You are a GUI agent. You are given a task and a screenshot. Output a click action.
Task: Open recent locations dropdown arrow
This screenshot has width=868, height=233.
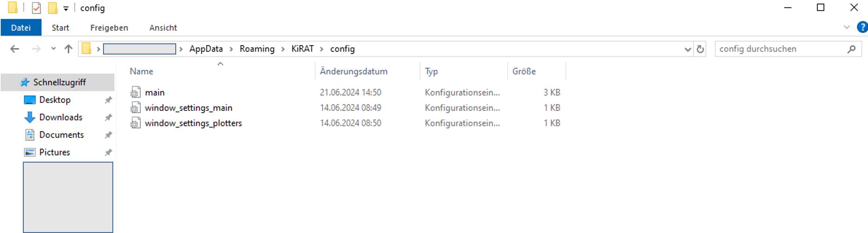[53, 49]
